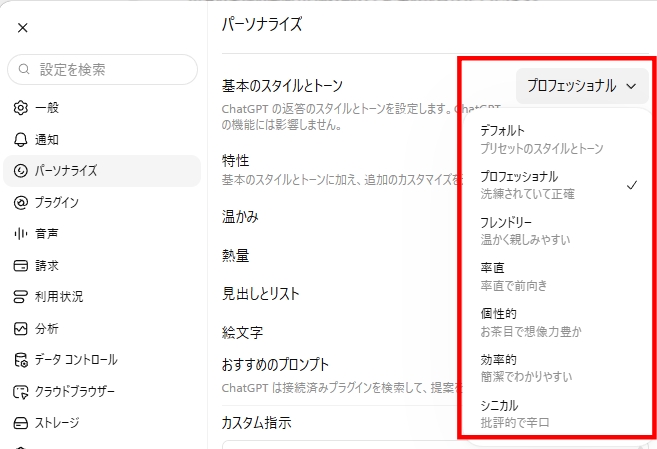657x449 pixels.
Task: Click the at-sign icon for プラグイン
Action: pos(21,202)
